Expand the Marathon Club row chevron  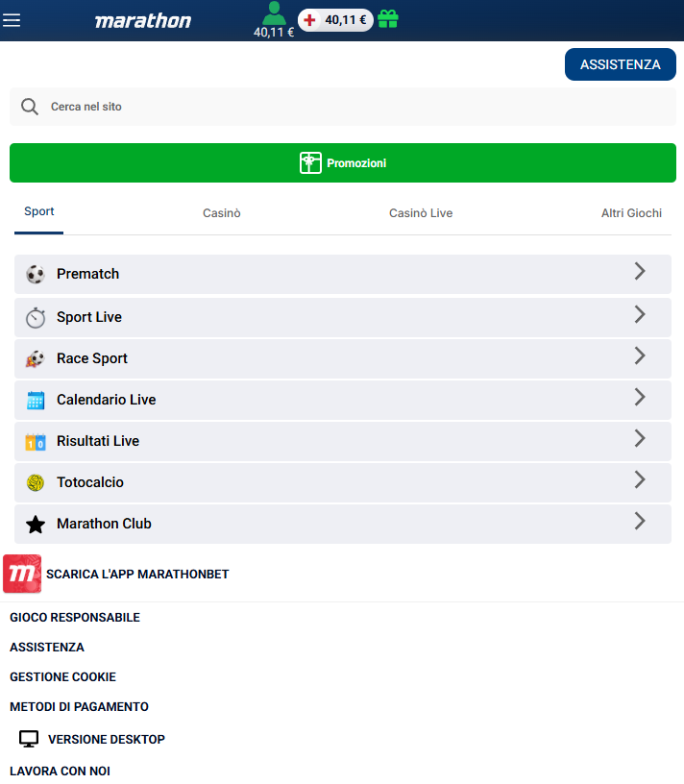tap(640, 521)
